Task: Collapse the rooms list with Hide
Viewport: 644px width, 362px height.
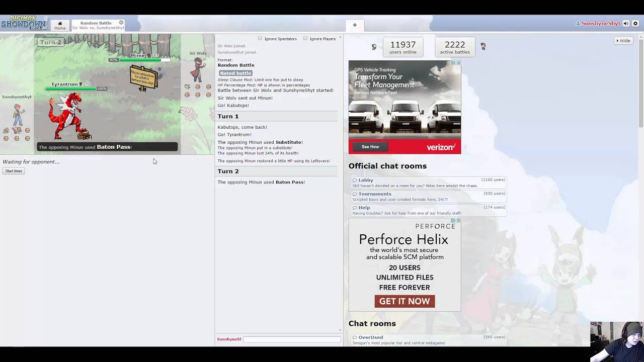Action: [x=623, y=40]
